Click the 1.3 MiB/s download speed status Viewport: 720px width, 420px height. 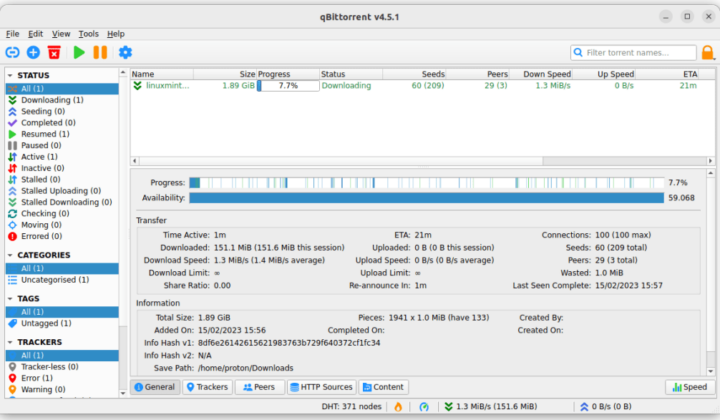click(x=491, y=407)
